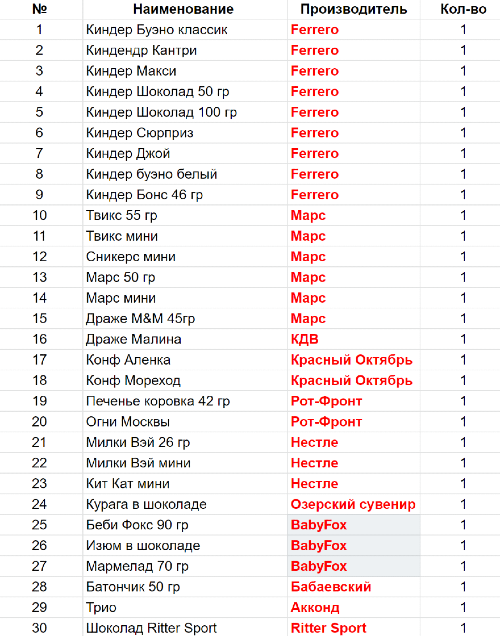
Task: Click the № header cell
Action: click(39, 9)
